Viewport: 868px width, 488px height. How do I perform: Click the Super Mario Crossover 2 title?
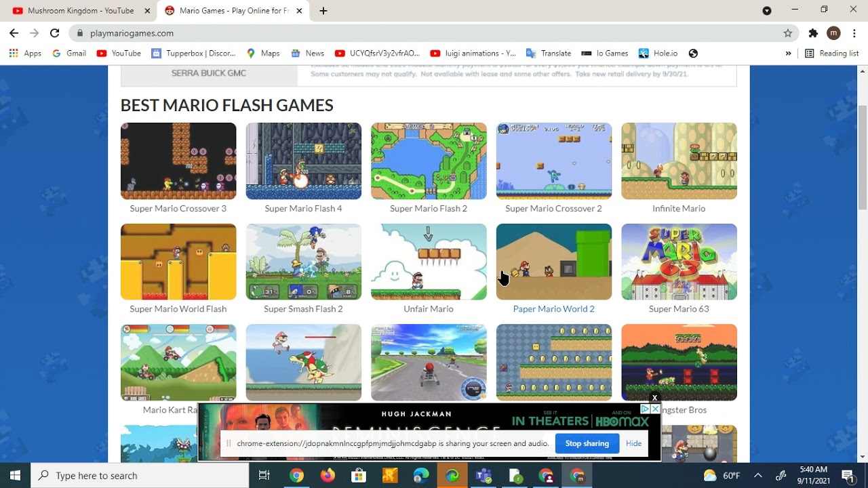pyautogui.click(x=553, y=209)
